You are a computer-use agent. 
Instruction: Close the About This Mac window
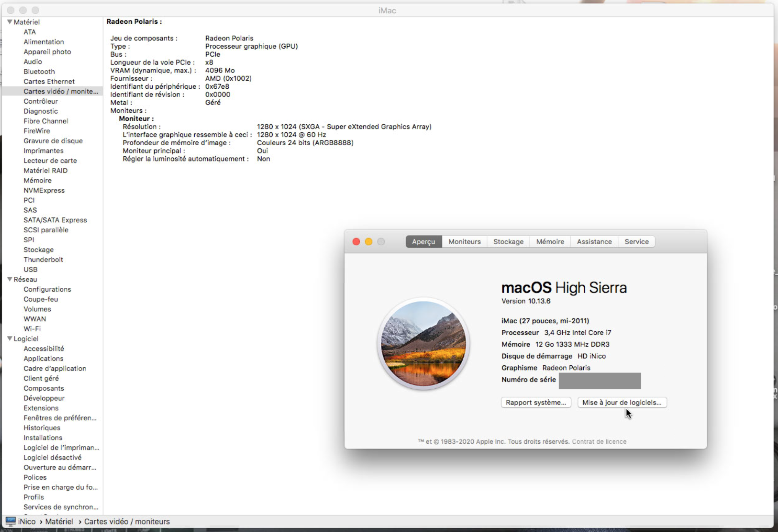(x=356, y=241)
